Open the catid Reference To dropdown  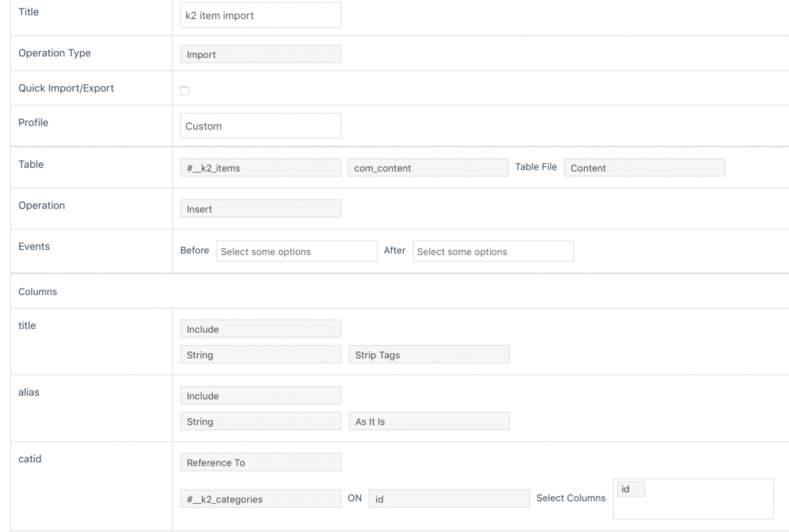tap(260, 462)
